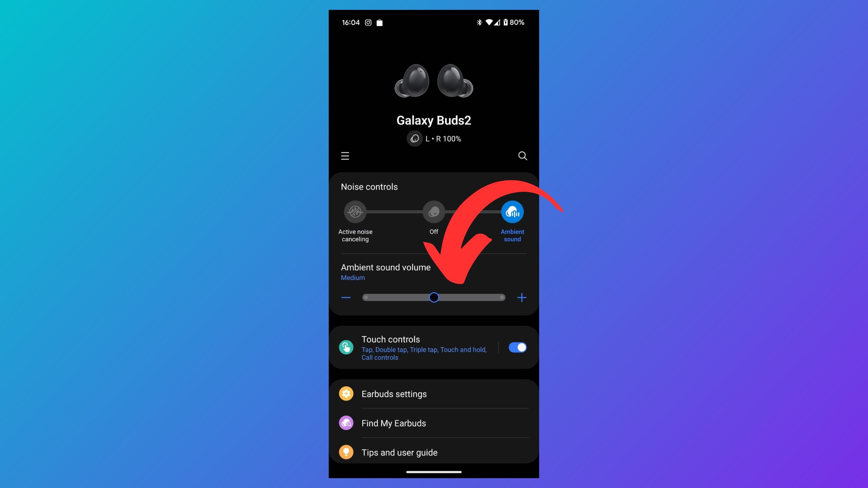Increase the Ambient sound volume
Image resolution: width=868 pixels, height=488 pixels.
[x=521, y=297]
